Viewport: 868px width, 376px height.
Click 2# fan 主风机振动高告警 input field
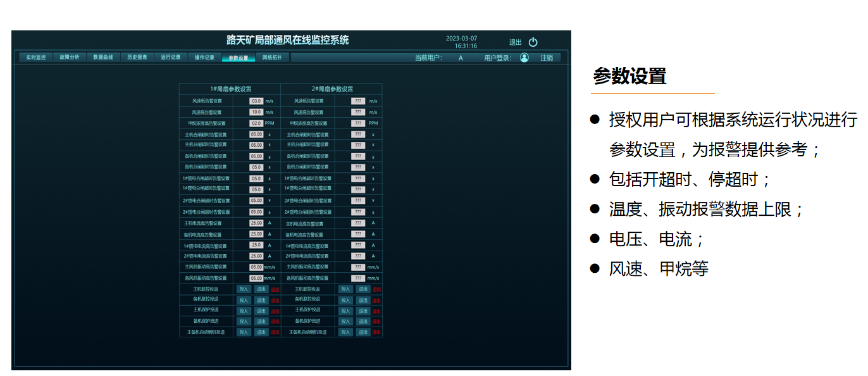click(x=358, y=267)
